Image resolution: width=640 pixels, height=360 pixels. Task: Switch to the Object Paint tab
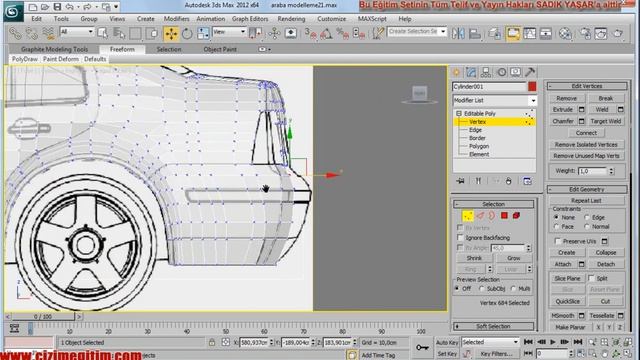[220, 49]
